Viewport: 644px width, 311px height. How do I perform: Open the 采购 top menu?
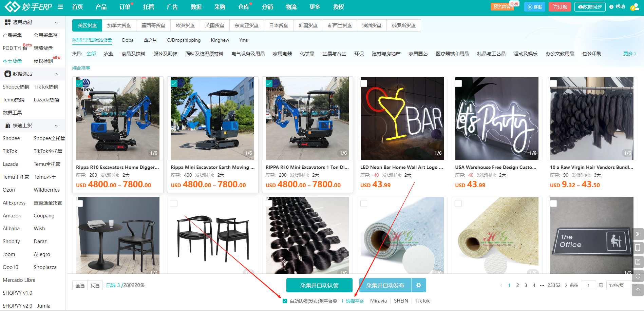(x=220, y=7)
